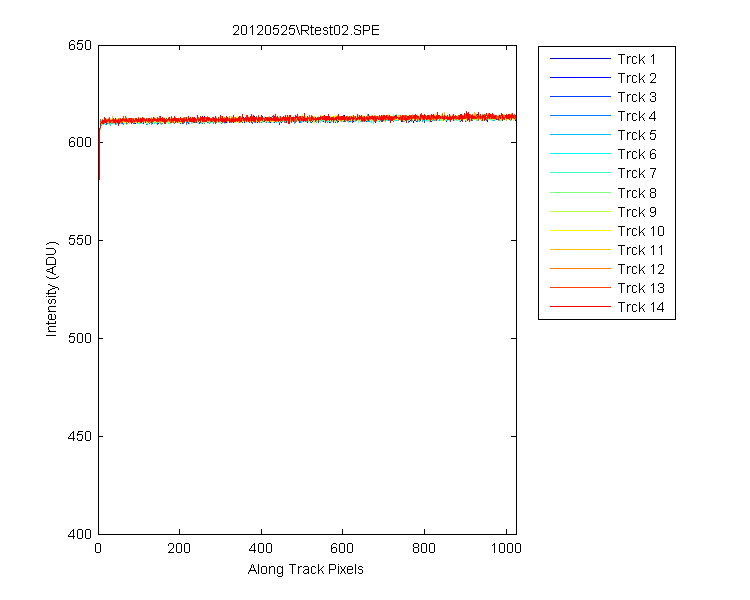Click the dark blue Trck 1 legend line
The height and width of the screenshot is (600, 750).
click(580, 58)
